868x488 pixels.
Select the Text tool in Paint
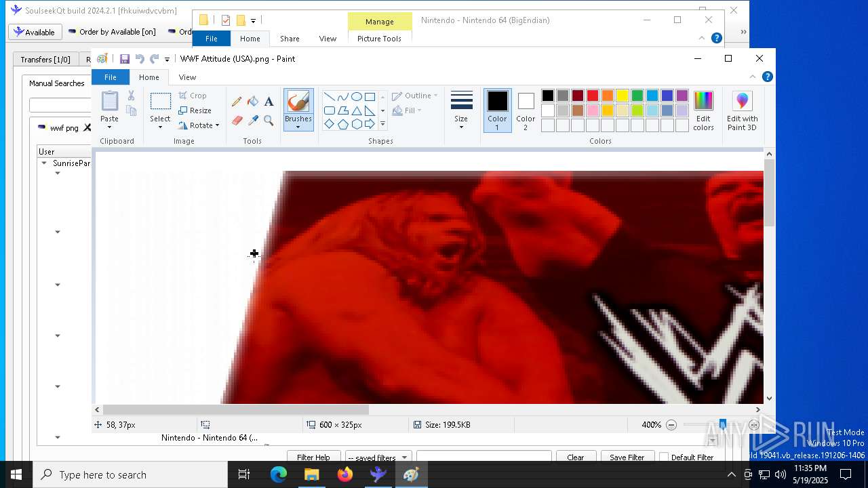pos(269,102)
